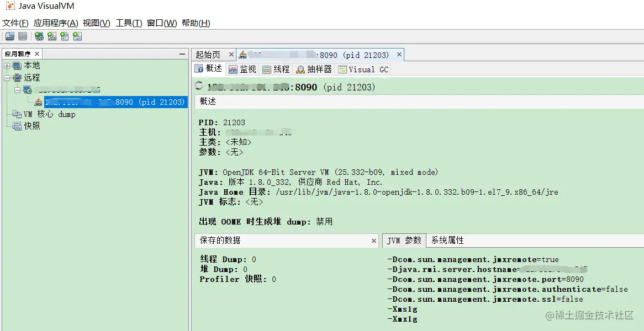Switch to the 概述 sub-tab
Viewport: 644px width, 331px height.
click(209, 69)
